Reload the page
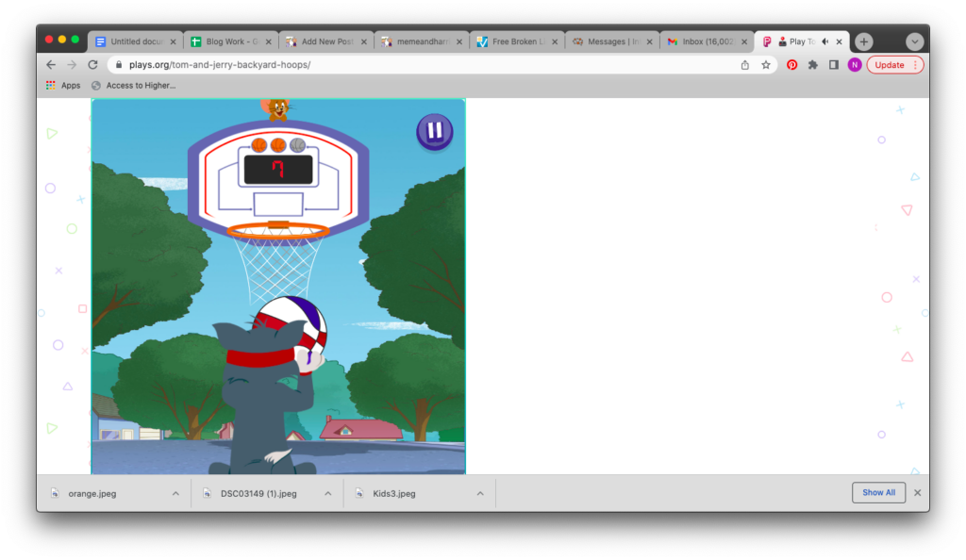966x560 pixels. coord(92,65)
